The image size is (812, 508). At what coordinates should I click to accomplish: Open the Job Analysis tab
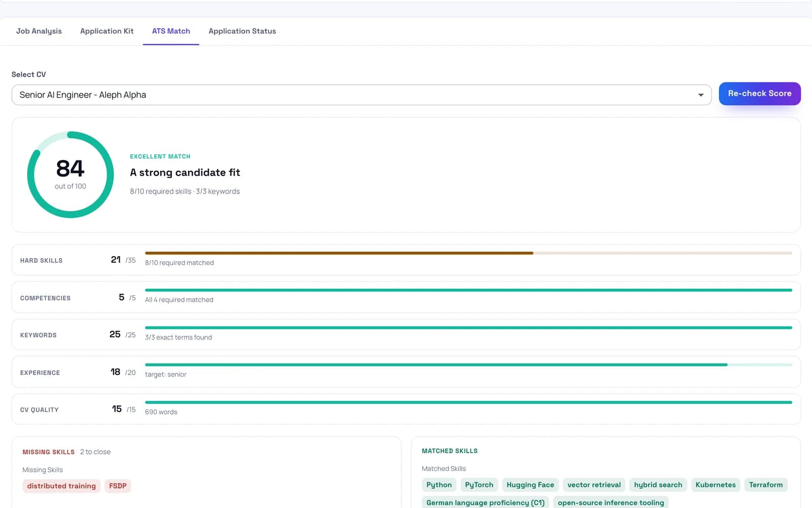click(x=39, y=31)
